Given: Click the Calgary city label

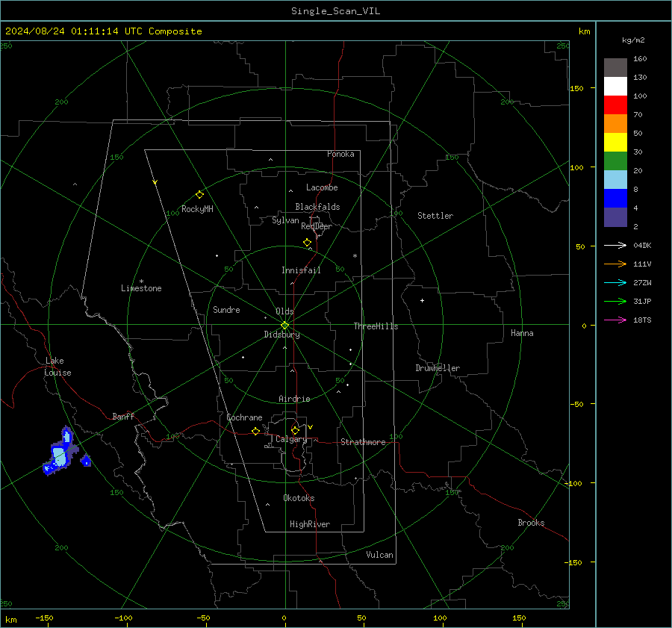Looking at the screenshot, I should (291, 439).
